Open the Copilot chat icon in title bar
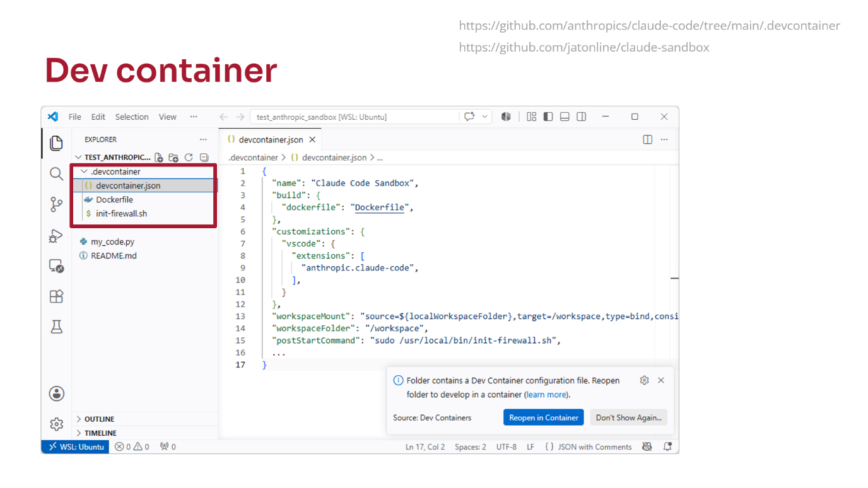The width and height of the screenshot is (868, 488). [x=469, y=117]
